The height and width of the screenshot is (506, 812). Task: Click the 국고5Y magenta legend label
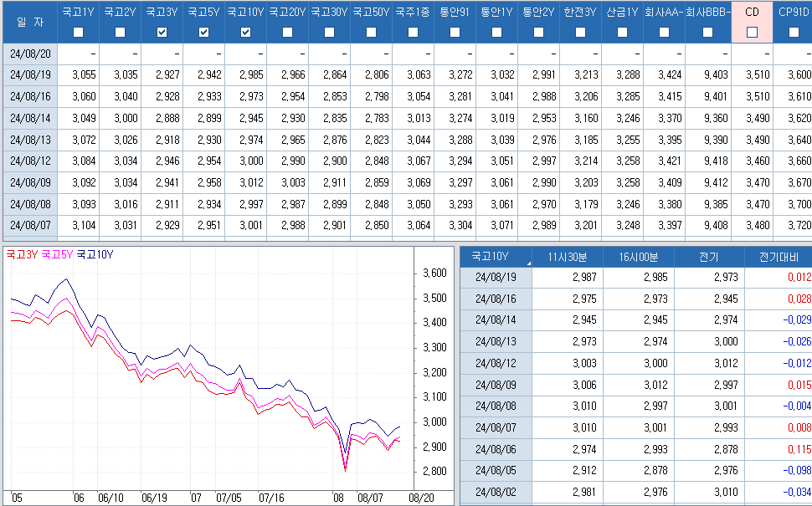coord(58,254)
